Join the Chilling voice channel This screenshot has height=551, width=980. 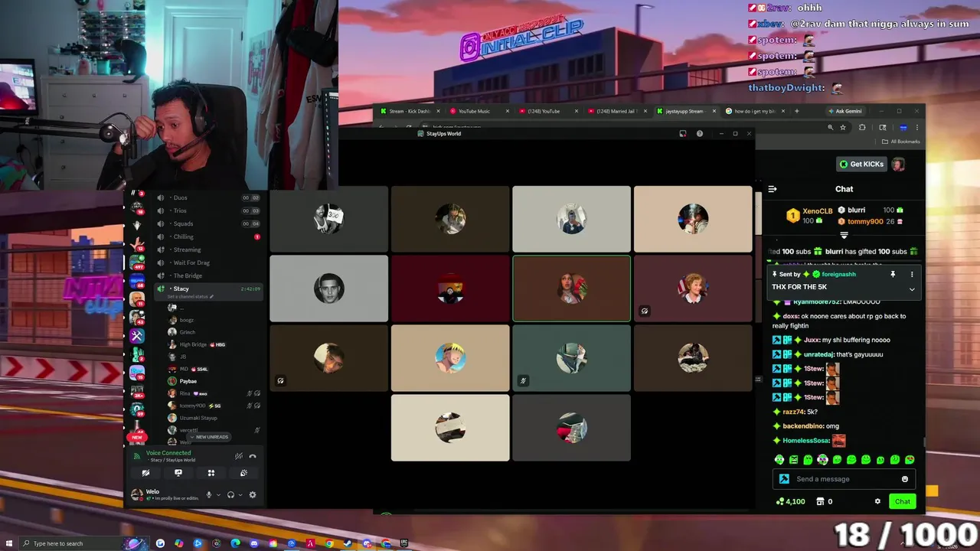tap(208, 236)
